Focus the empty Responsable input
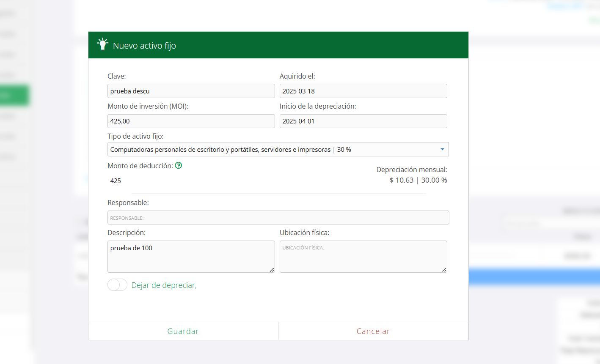Screen dimensions: 600x364 click(x=278, y=218)
